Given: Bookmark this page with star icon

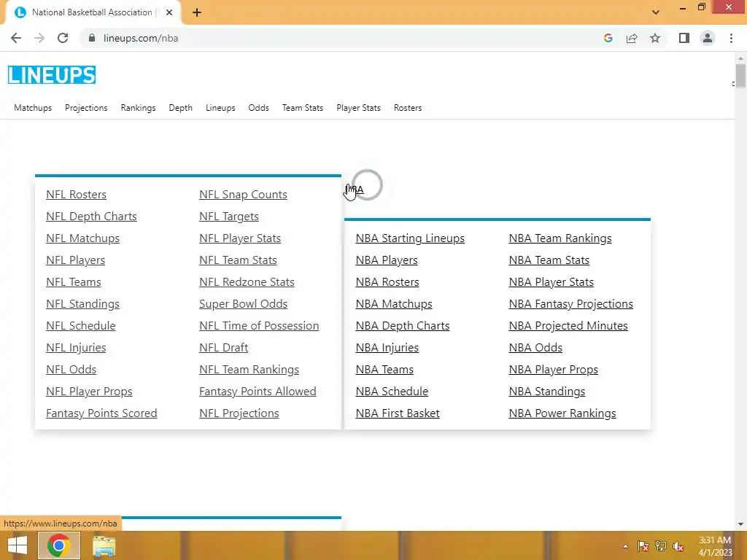Looking at the screenshot, I should tap(655, 38).
